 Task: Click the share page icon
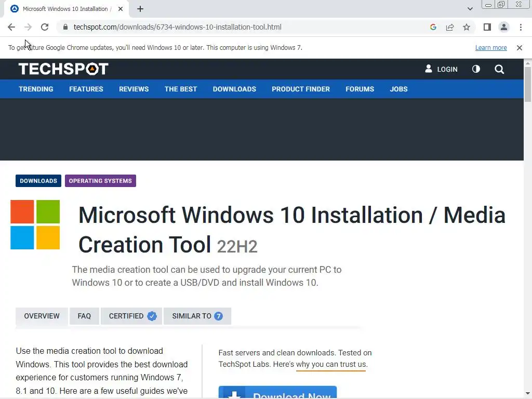[x=450, y=27]
